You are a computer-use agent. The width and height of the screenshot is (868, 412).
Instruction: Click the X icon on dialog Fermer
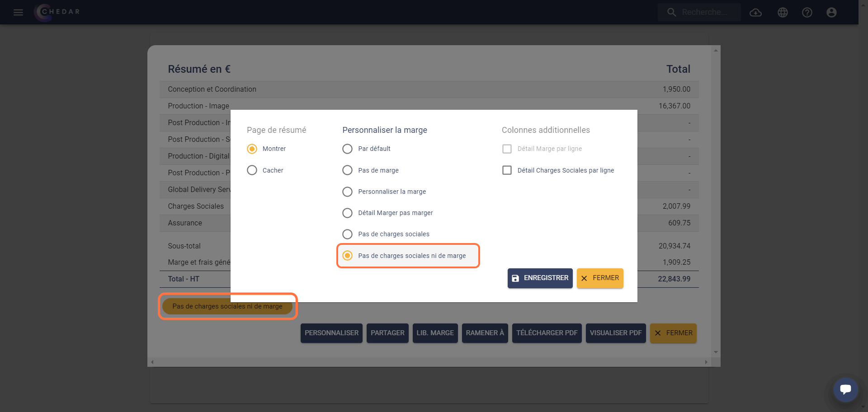coord(584,278)
